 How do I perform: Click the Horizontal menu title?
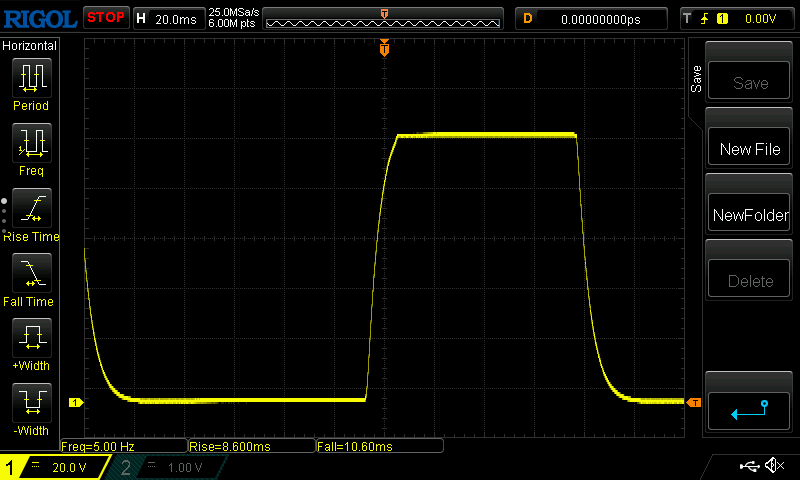click(x=30, y=46)
